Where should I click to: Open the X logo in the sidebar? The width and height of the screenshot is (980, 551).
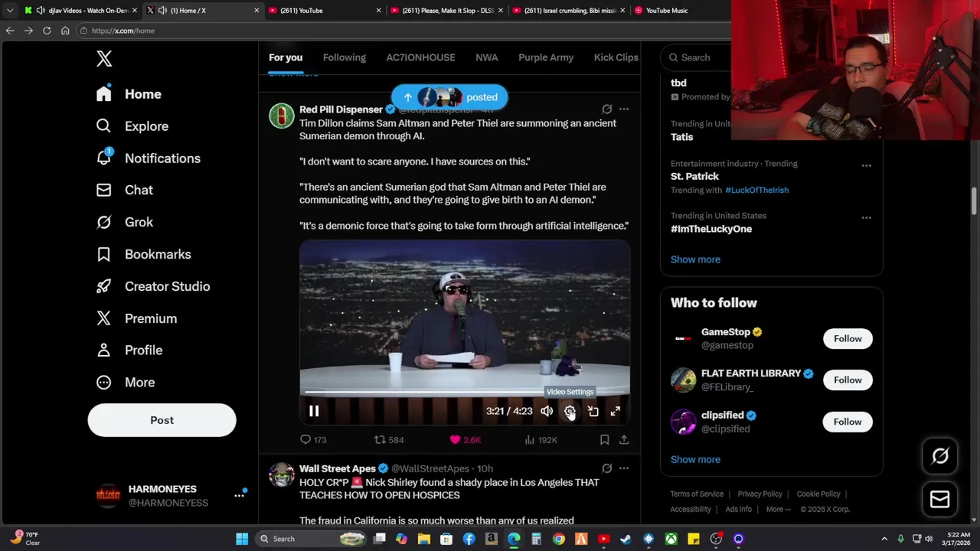104,58
